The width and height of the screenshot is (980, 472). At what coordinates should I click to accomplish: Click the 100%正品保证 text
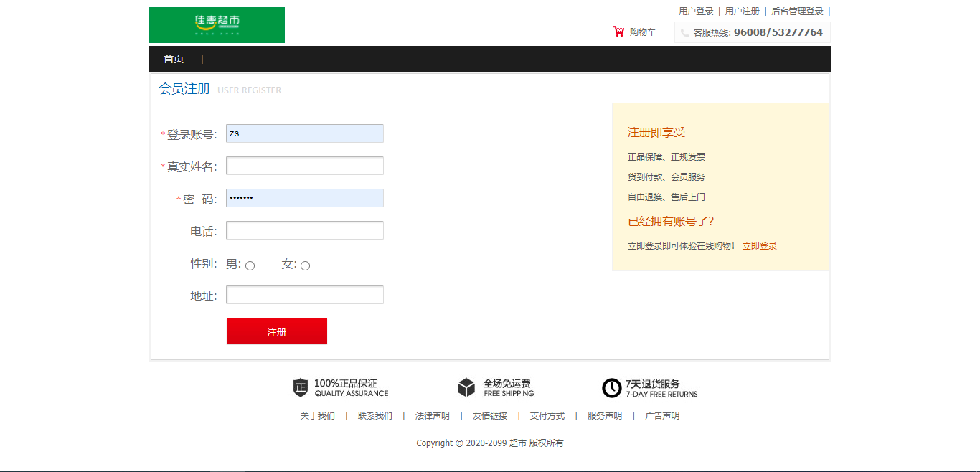[346, 384]
